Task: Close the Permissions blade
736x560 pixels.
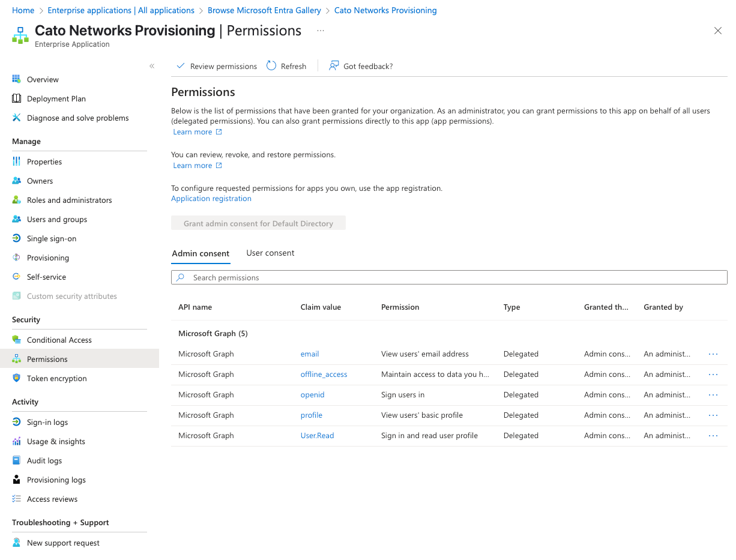Action: 718,31
